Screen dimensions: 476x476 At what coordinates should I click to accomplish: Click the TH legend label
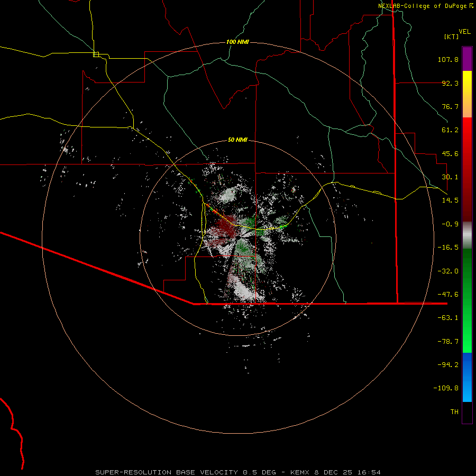tap(454, 412)
